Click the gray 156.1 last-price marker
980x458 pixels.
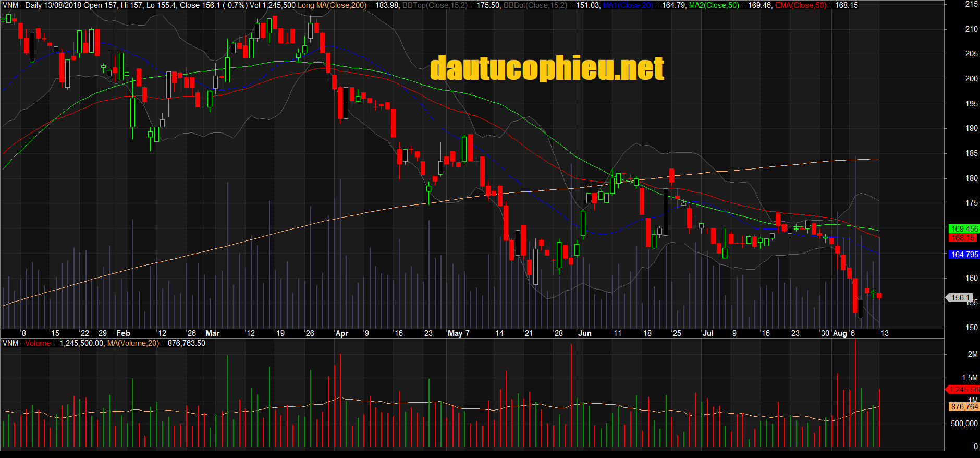coord(959,298)
